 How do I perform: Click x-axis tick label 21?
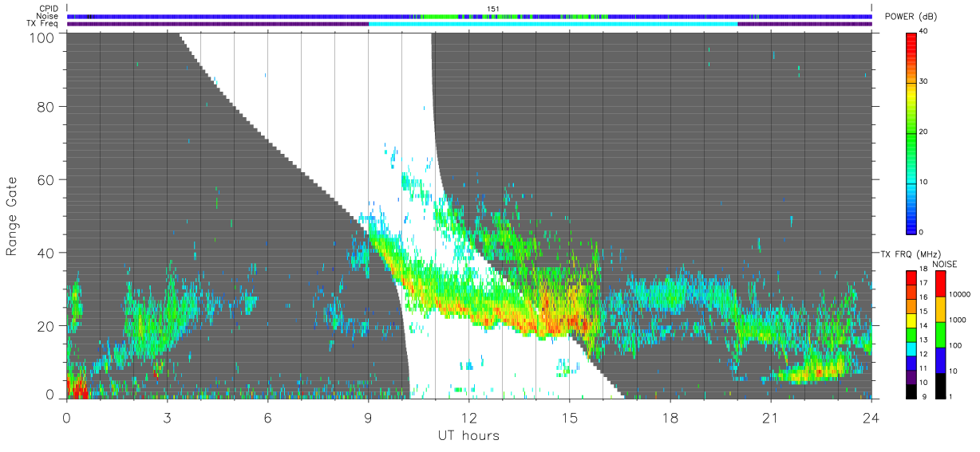pyautogui.click(x=770, y=417)
